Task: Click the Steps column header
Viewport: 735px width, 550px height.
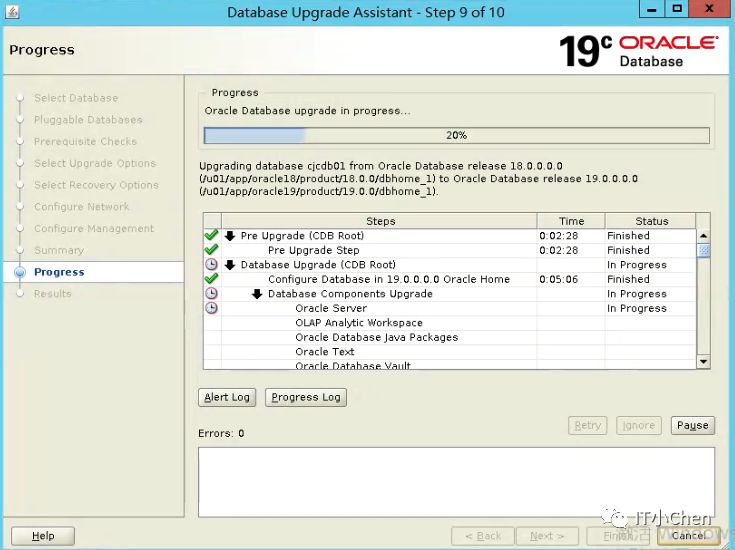Action: point(379,221)
